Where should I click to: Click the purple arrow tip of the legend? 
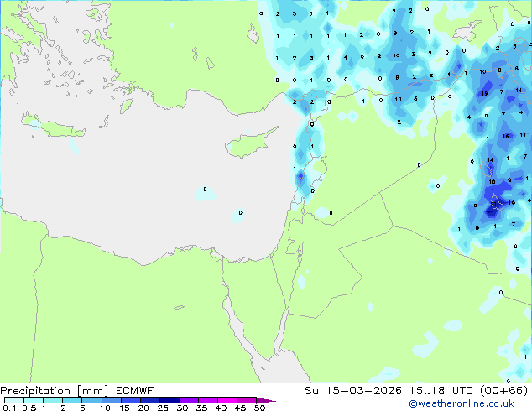coord(266,400)
